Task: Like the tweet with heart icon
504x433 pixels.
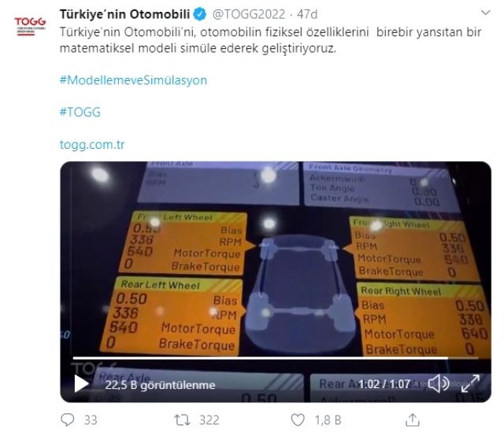Action: pos(298,420)
